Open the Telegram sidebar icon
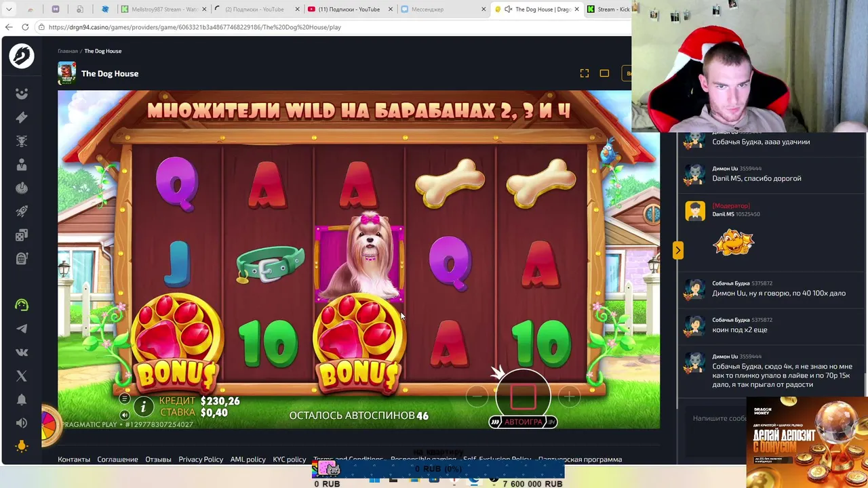 pos(22,329)
